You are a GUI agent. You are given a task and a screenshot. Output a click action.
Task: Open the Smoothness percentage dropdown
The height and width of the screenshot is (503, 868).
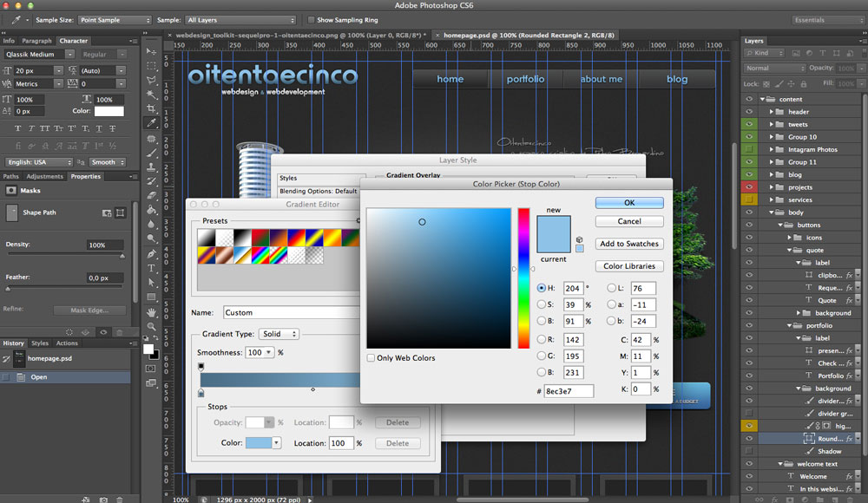pyautogui.click(x=268, y=352)
